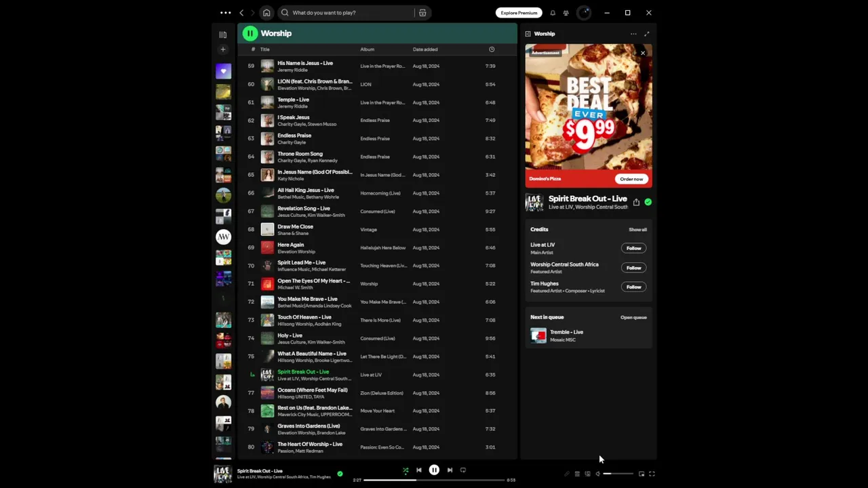Sort by the Date added column header
Viewport: 868px width, 488px height.
tap(425, 49)
